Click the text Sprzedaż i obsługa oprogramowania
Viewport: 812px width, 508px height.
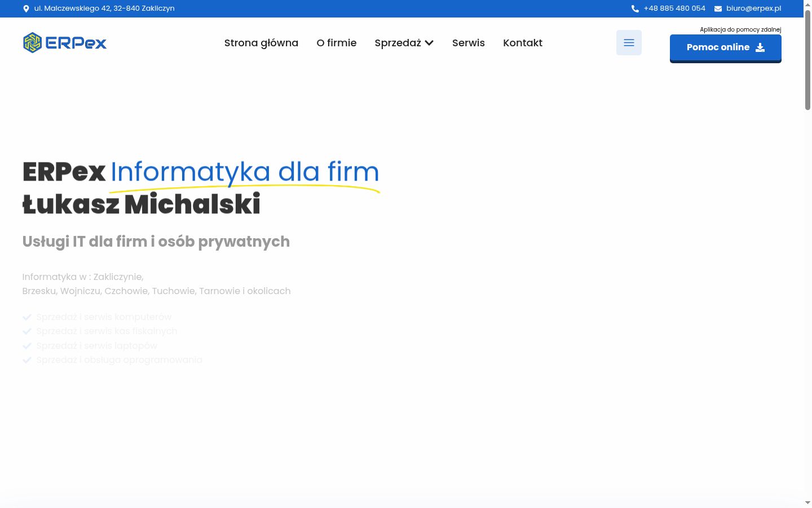click(x=120, y=360)
